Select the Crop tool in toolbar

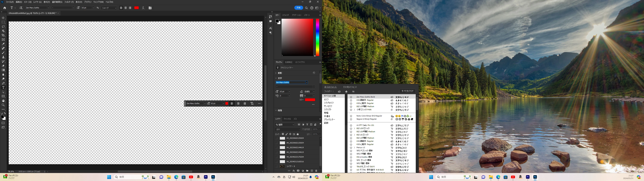(3, 35)
